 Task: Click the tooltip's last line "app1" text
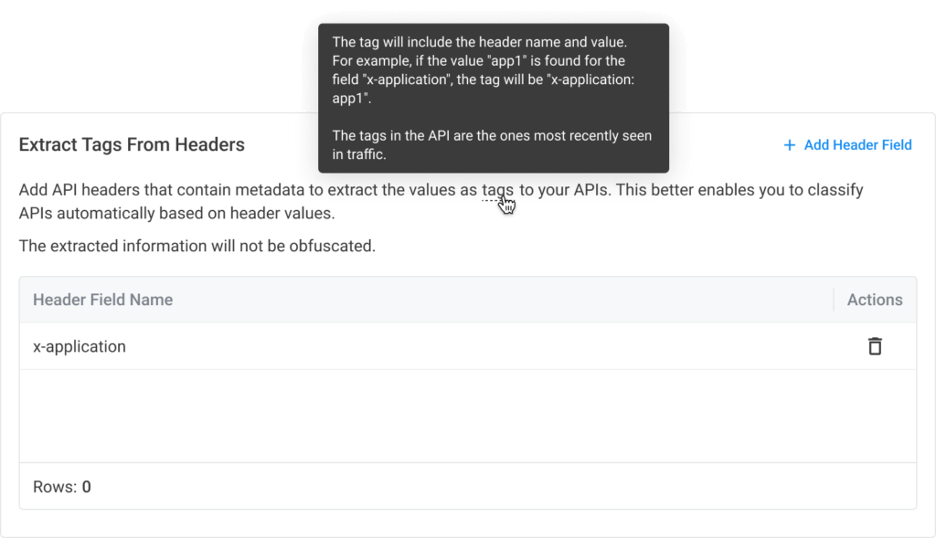[351, 99]
